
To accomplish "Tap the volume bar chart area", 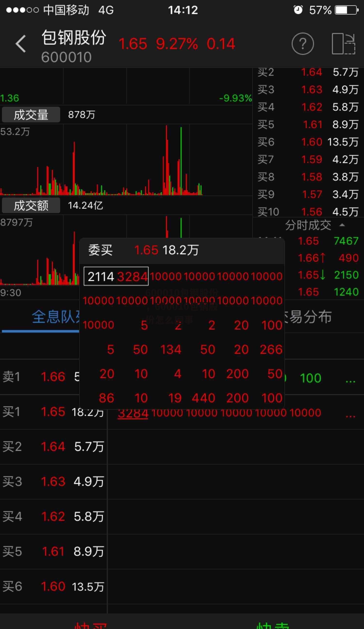I will (x=126, y=160).
